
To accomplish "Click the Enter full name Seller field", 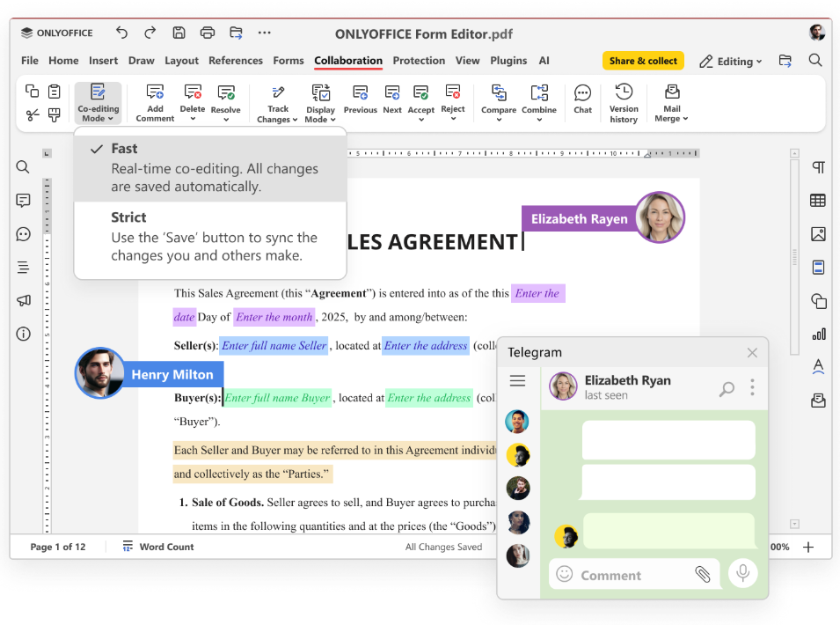I will (274, 346).
